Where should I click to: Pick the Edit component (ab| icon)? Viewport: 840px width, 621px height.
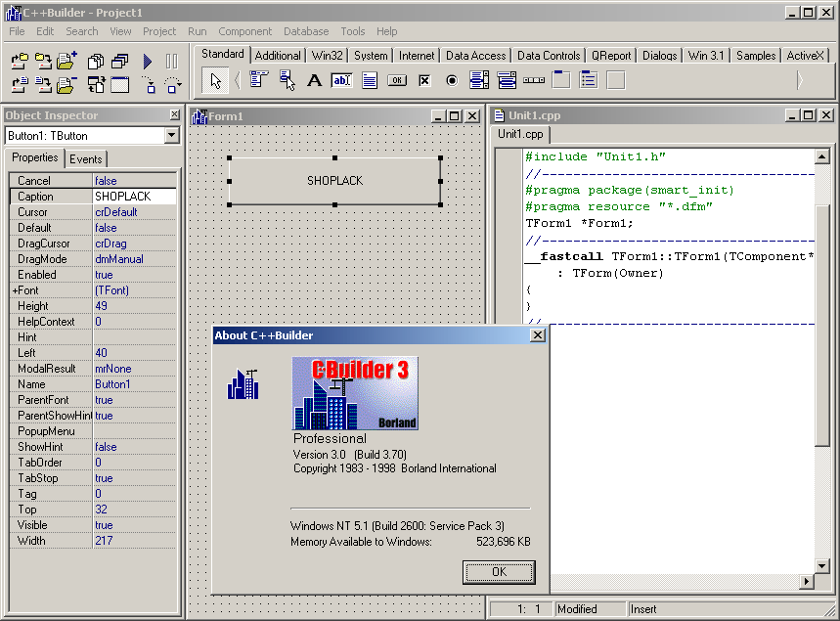[342, 80]
